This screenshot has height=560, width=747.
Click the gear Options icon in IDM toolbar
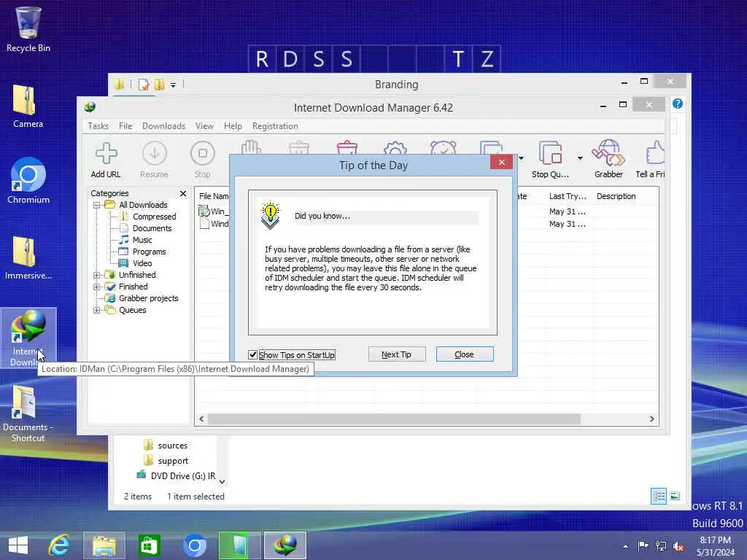(395, 147)
